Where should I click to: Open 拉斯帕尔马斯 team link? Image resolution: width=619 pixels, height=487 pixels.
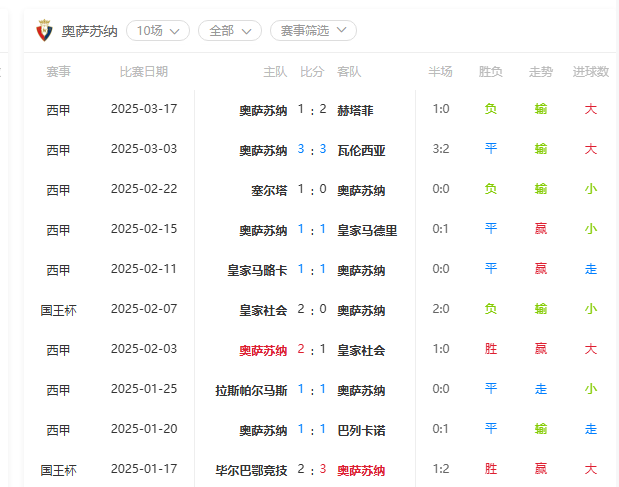point(251,390)
